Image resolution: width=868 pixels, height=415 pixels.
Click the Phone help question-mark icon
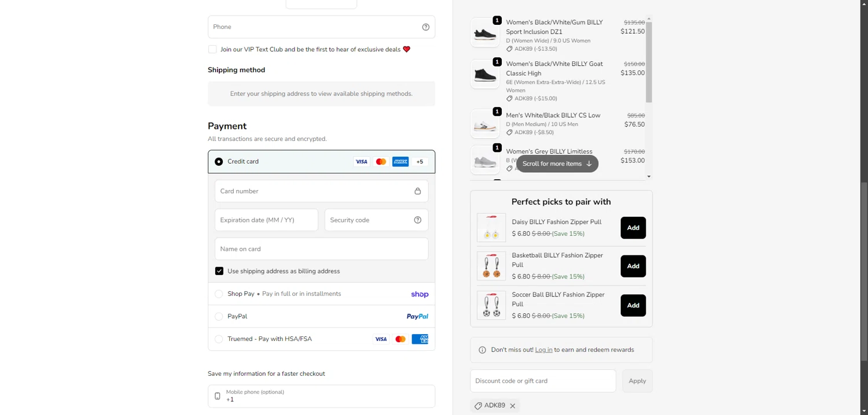tap(426, 27)
